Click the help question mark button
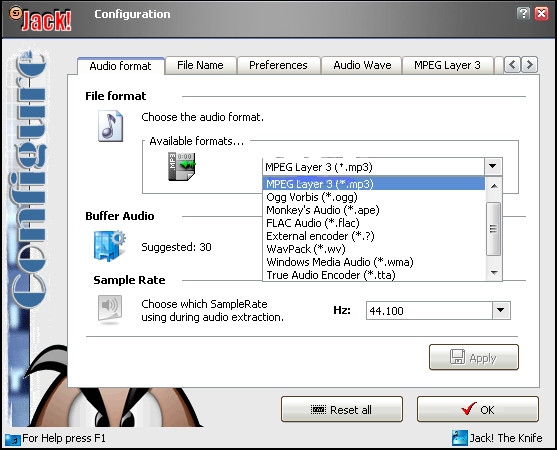This screenshot has height=450, width=557. (x=523, y=14)
